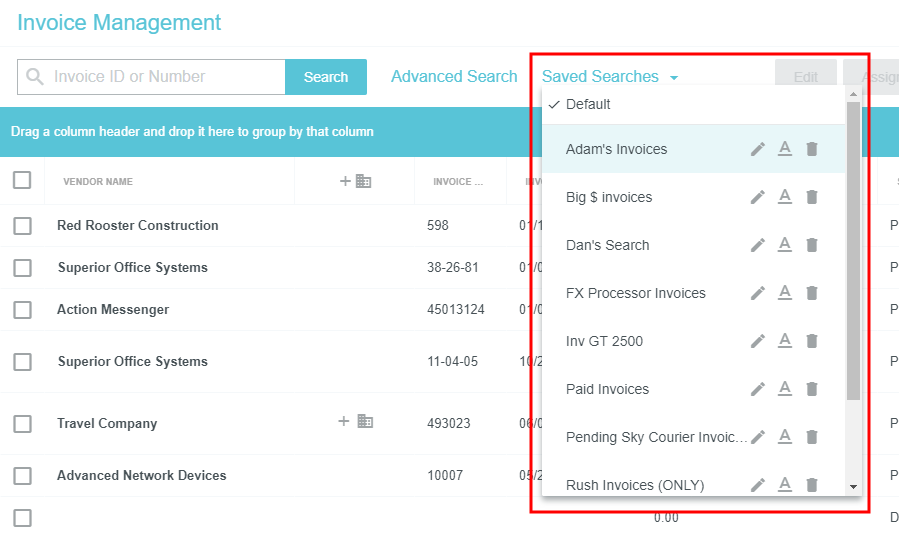Click trash icon for Rush Invoices (ONLY)
Viewport: 899px width, 533px height.
812,485
